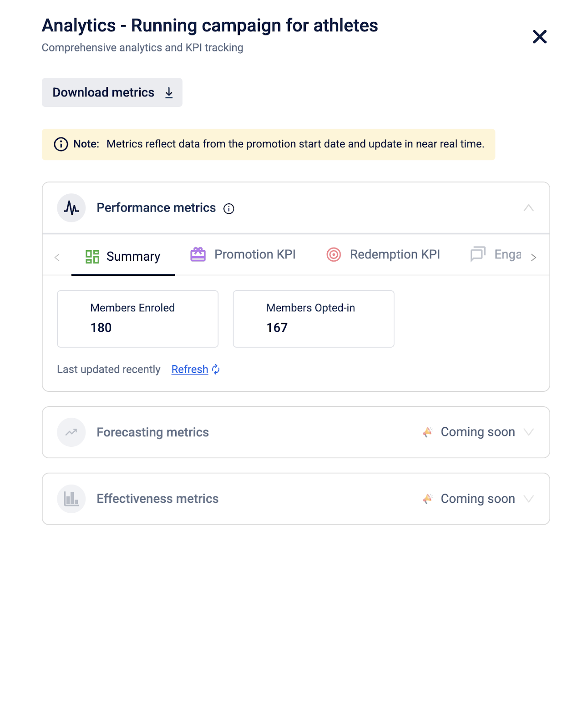The image size is (588, 728).
Task: Open the Redemption KPI tab
Action: (x=395, y=254)
